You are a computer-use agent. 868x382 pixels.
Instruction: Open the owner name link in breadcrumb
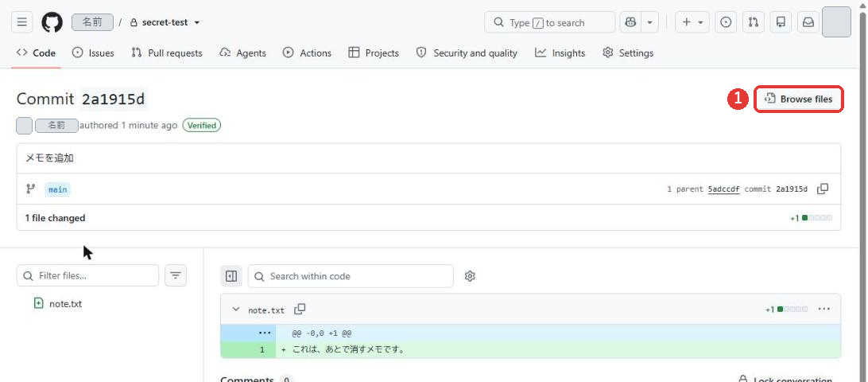[92, 22]
